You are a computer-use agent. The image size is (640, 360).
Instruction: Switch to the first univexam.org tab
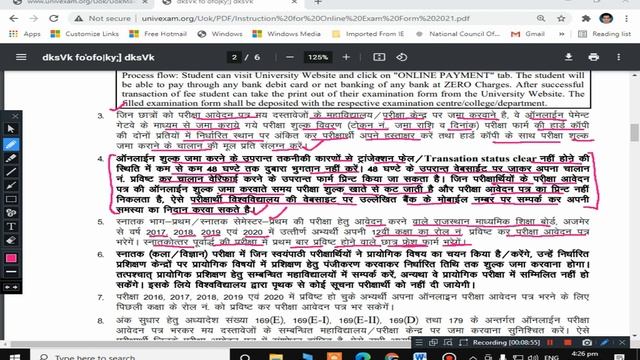click(x=78, y=2)
